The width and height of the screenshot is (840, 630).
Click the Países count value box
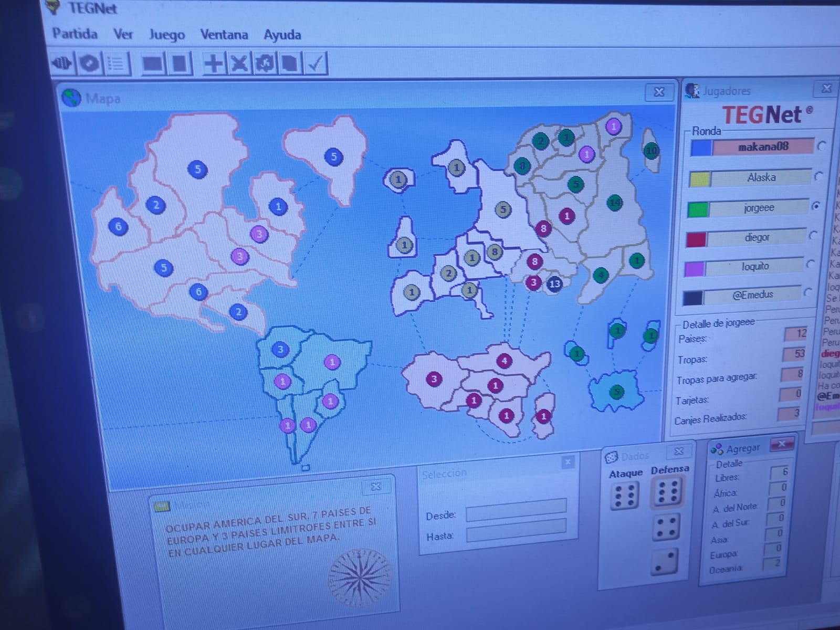796,333
